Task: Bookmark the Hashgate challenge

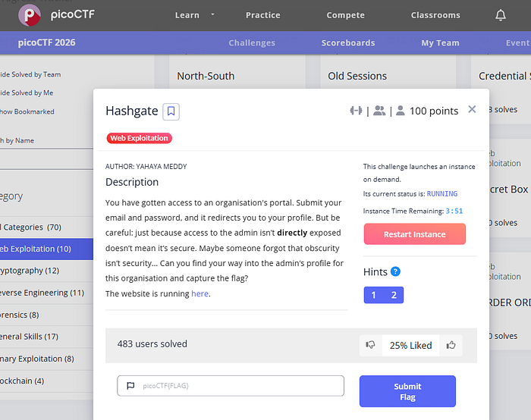Action: point(171,111)
